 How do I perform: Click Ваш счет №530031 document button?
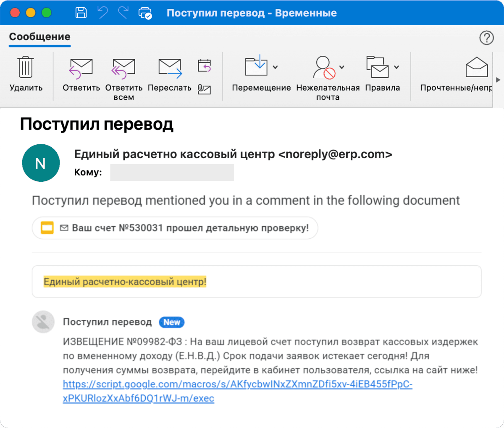175,228
